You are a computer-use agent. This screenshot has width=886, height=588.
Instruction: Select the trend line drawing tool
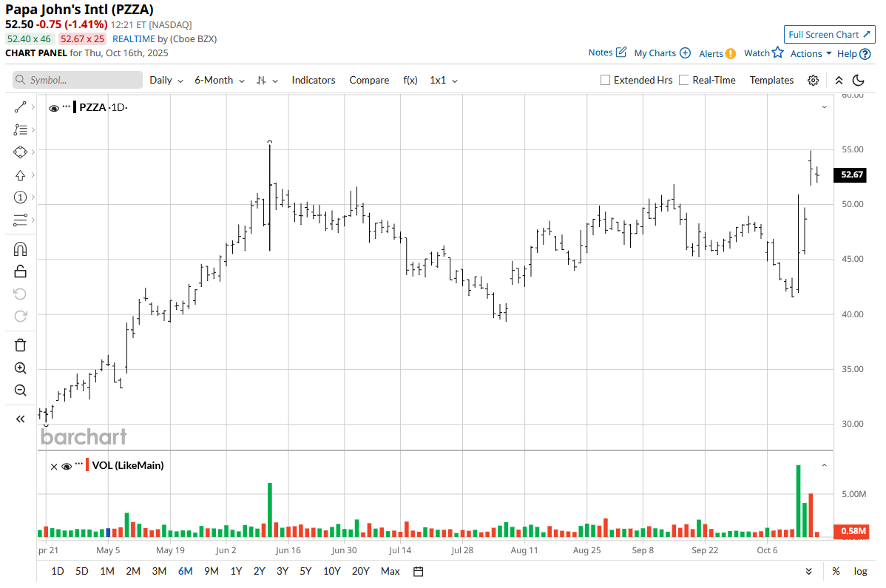21,107
